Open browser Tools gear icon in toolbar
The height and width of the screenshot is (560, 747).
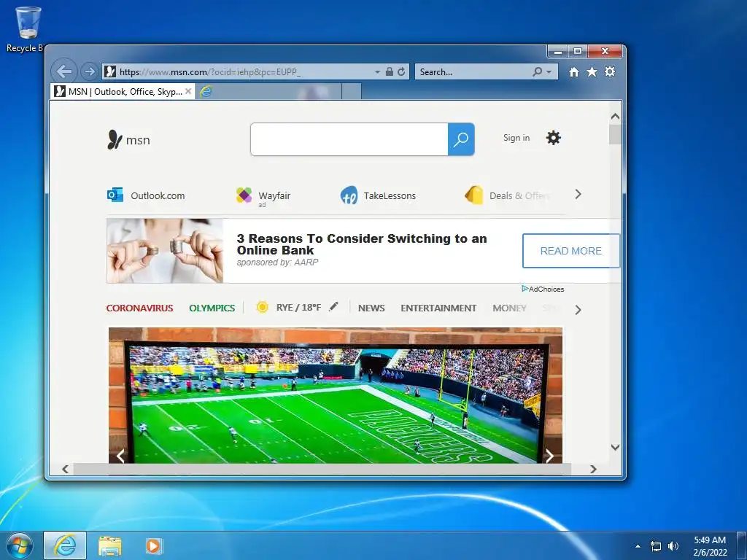[610, 71]
